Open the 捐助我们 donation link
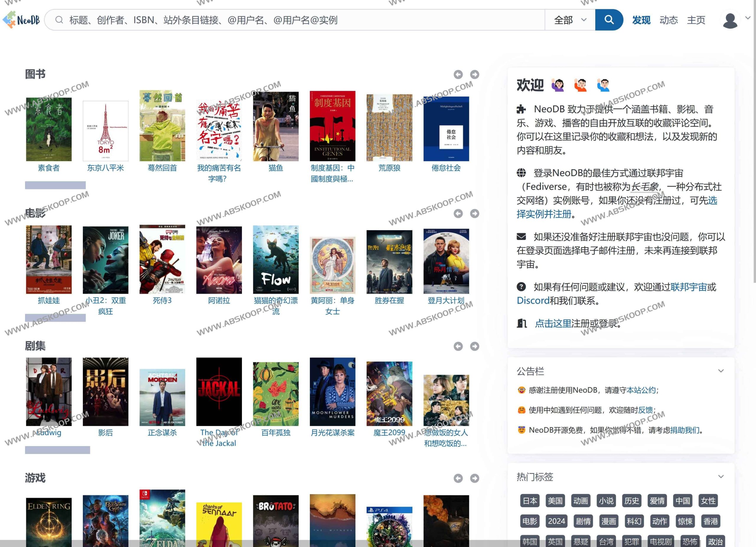Screen dimensions: 756x547 (x=685, y=430)
